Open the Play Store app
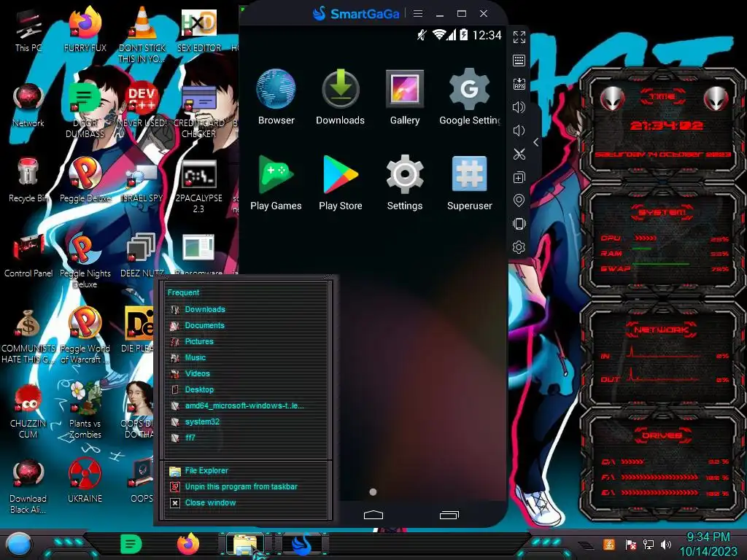Screen dimensions: 747x560 coord(340,182)
